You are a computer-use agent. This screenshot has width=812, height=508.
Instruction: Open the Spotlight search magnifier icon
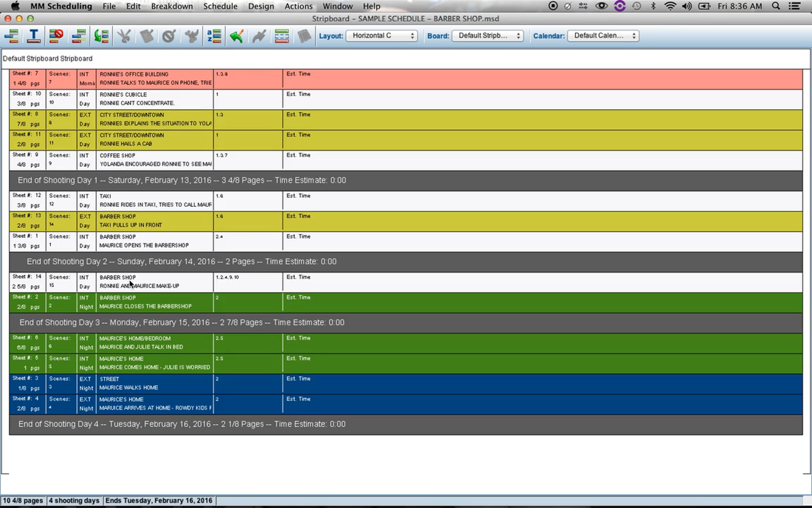[x=776, y=6]
